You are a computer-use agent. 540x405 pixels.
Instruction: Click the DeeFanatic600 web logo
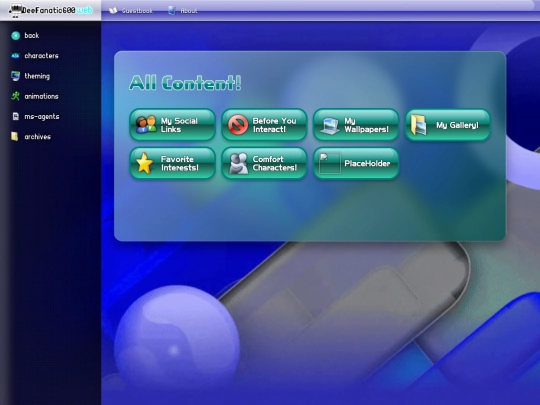tap(51, 10)
